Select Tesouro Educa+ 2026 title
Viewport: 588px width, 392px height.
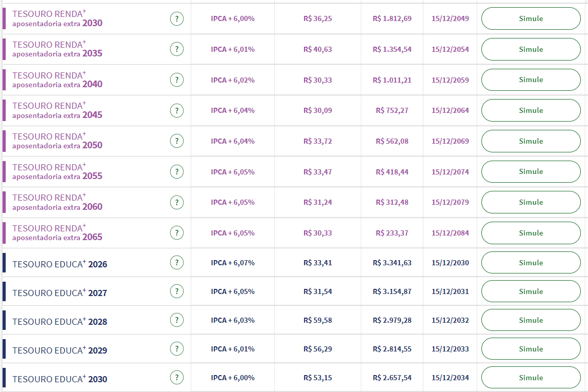(60, 264)
